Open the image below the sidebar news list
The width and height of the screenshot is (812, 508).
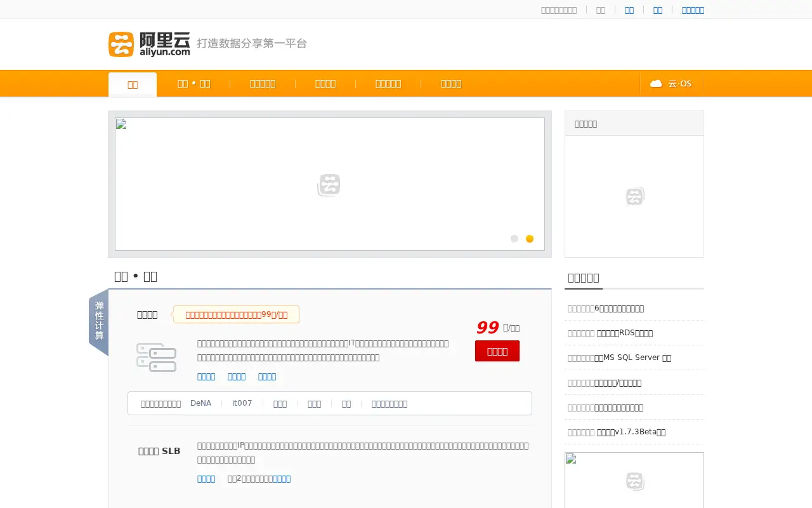tap(634, 480)
